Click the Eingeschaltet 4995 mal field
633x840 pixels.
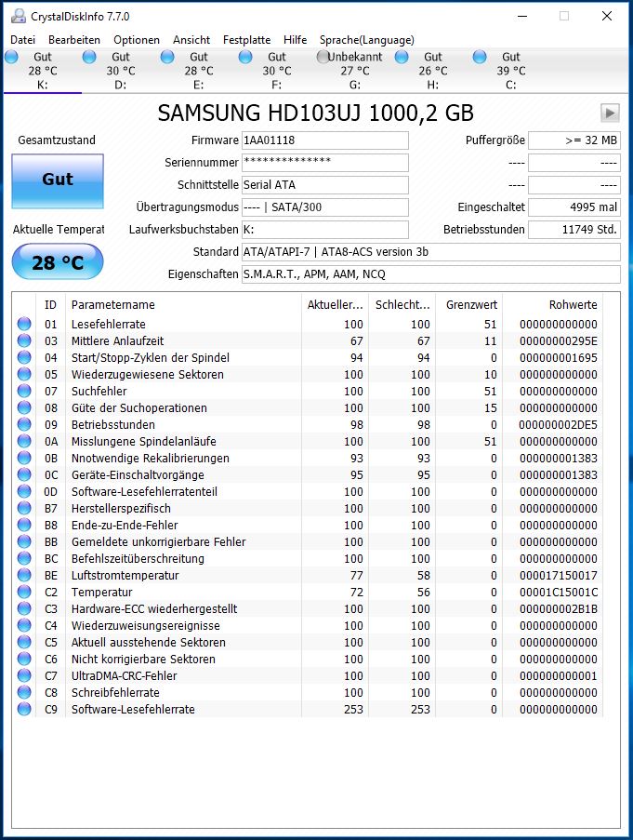pos(574,207)
